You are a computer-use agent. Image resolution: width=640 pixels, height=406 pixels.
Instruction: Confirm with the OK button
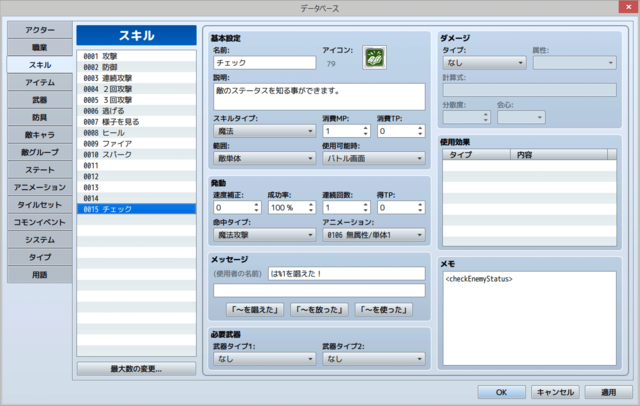(501, 392)
